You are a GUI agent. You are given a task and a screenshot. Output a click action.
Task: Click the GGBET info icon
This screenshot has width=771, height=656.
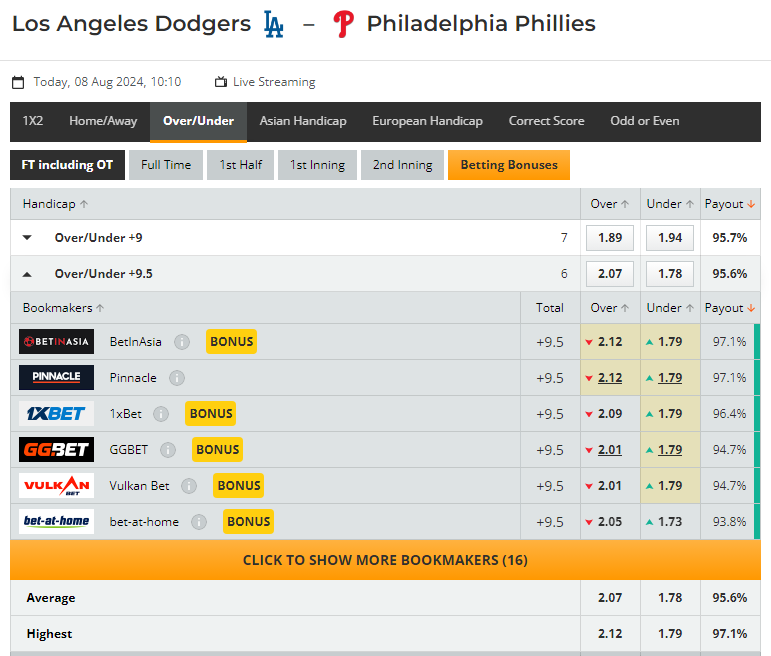[168, 449]
